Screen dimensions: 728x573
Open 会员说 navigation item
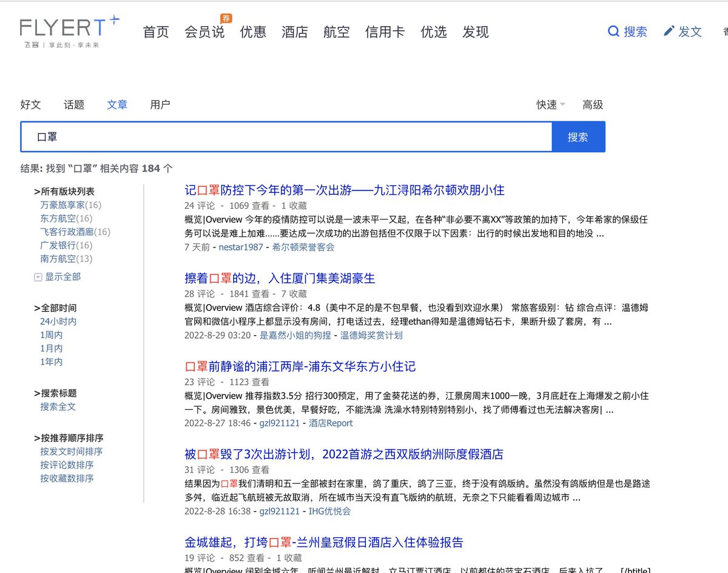click(x=204, y=32)
